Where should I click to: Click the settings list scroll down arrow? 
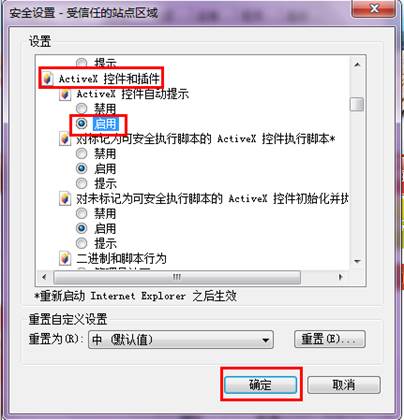coord(357,261)
